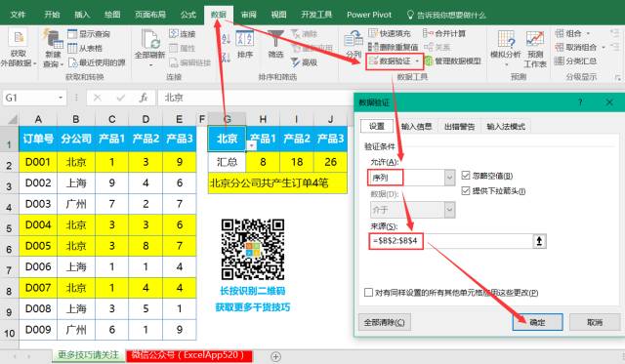Click the sort ascending A-Z icon

click(x=226, y=39)
